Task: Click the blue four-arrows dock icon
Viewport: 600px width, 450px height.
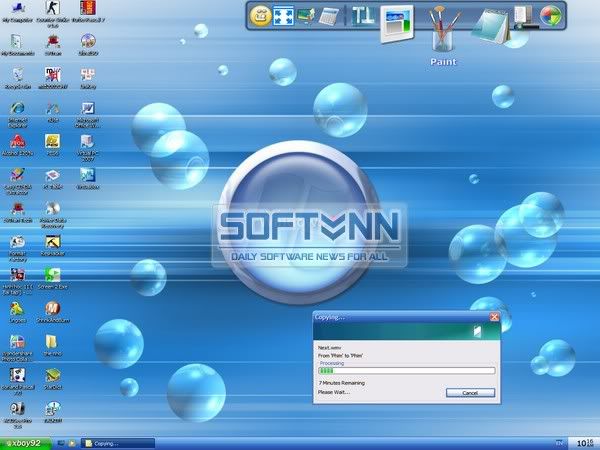Action: [283, 16]
